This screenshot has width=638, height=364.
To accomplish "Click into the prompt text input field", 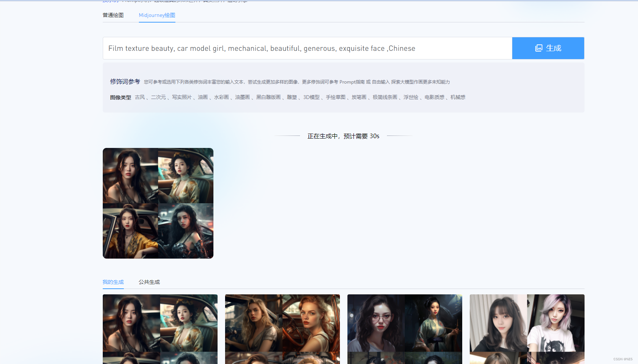I will pos(307,48).
